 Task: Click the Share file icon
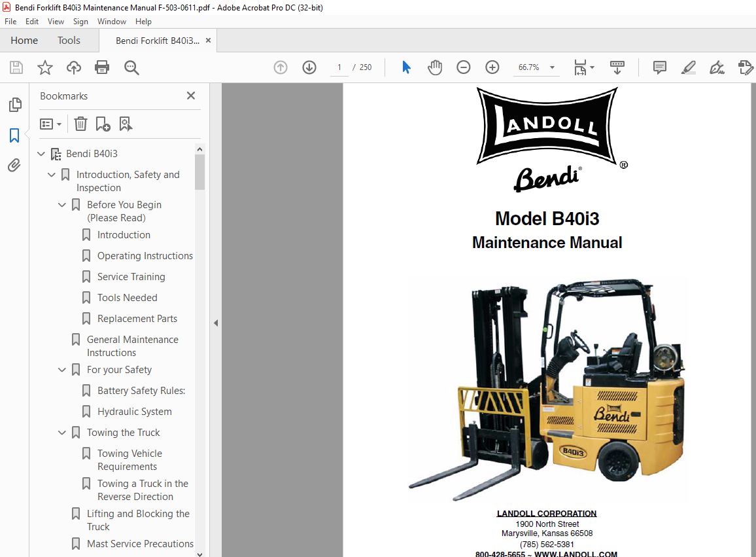click(746, 67)
